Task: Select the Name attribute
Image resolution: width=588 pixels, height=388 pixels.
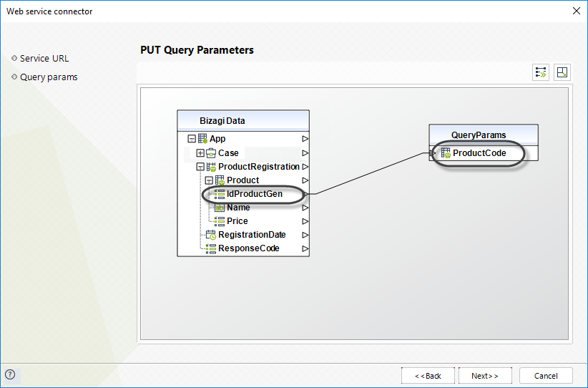Action: click(238, 208)
